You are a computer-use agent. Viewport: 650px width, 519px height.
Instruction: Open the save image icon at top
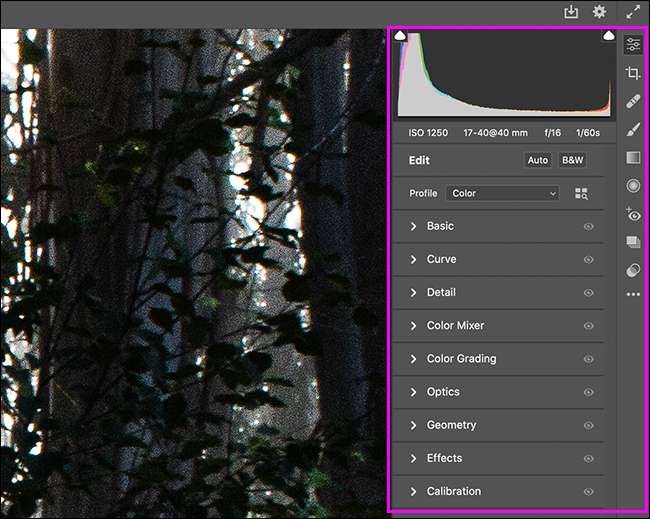point(571,12)
